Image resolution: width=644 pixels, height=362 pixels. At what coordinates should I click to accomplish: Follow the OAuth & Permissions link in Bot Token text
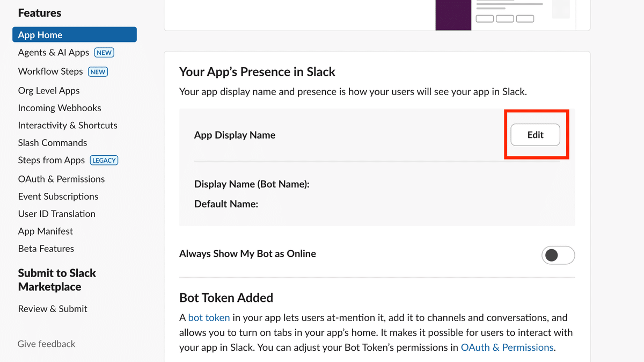(507, 347)
